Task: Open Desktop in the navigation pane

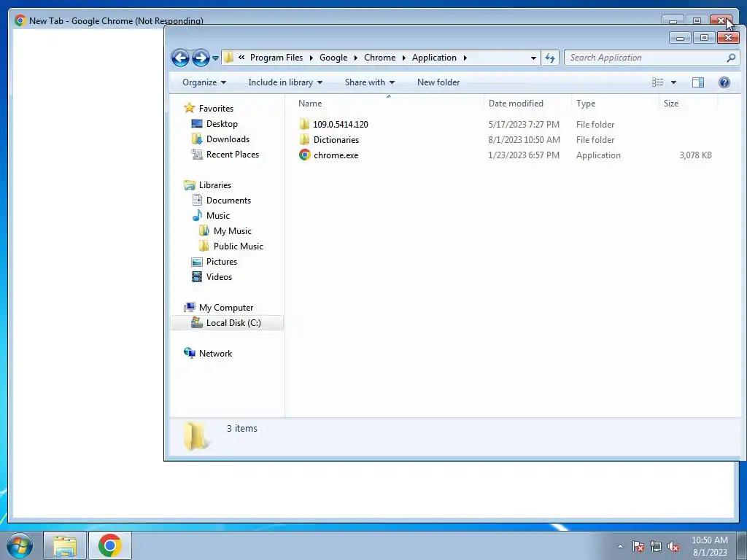Action: pyautogui.click(x=214, y=124)
